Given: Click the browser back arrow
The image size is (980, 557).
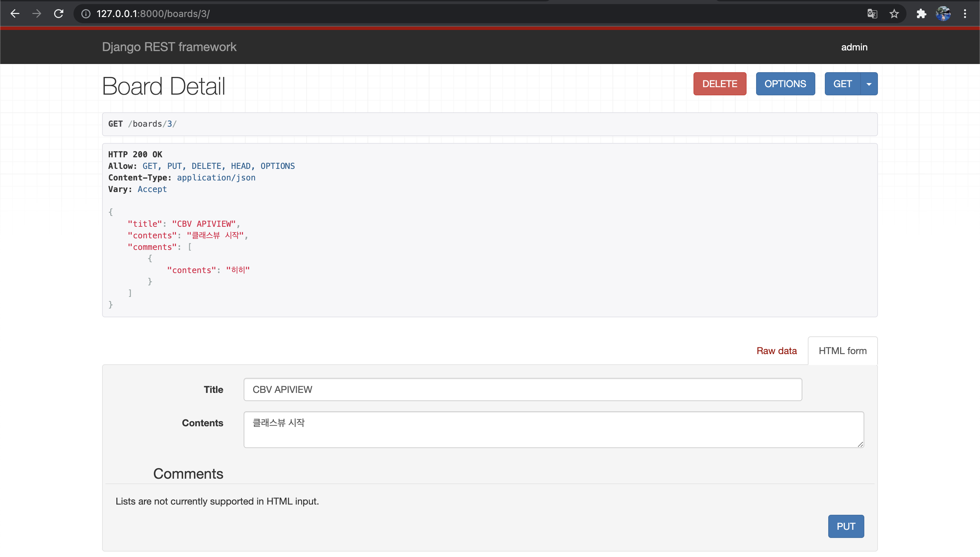Looking at the screenshot, I should coord(15,14).
